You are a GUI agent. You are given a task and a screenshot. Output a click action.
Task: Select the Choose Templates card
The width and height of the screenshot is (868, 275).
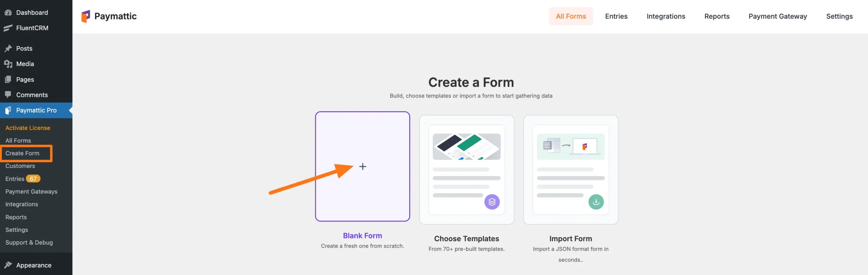click(x=467, y=169)
